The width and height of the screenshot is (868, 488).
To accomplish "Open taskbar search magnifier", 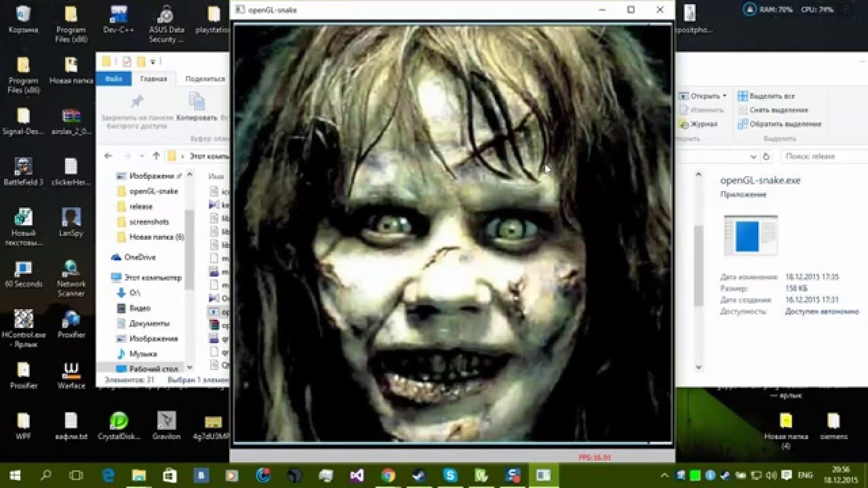I will click(46, 475).
